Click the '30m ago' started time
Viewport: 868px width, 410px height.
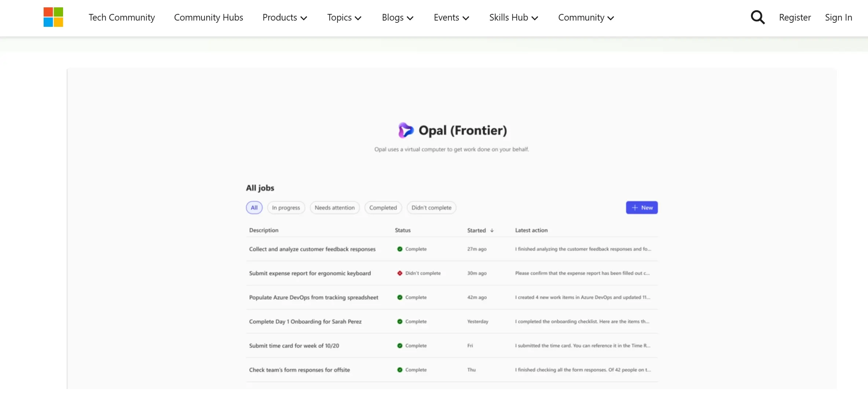click(477, 273)
